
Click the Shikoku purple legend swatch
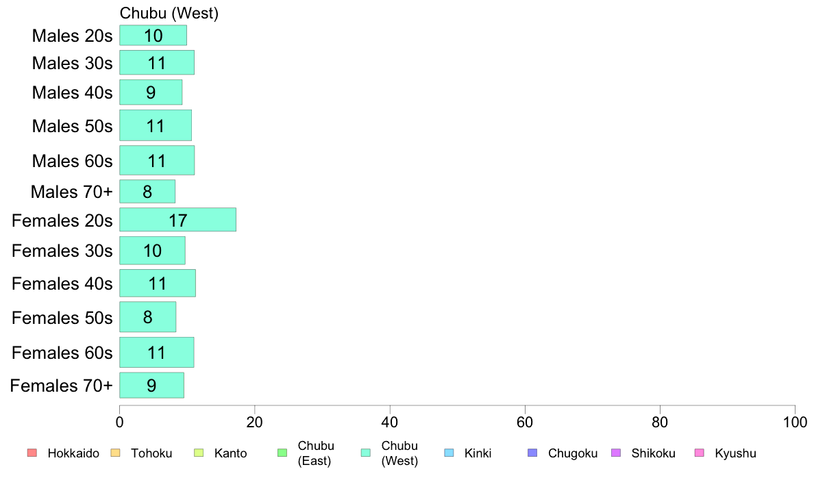tap(616, 453)
